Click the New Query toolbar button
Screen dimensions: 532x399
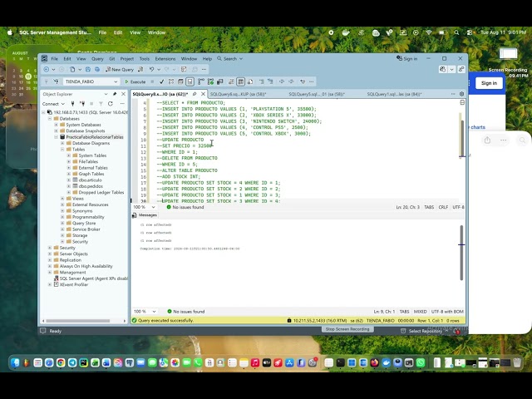(120, 70)
